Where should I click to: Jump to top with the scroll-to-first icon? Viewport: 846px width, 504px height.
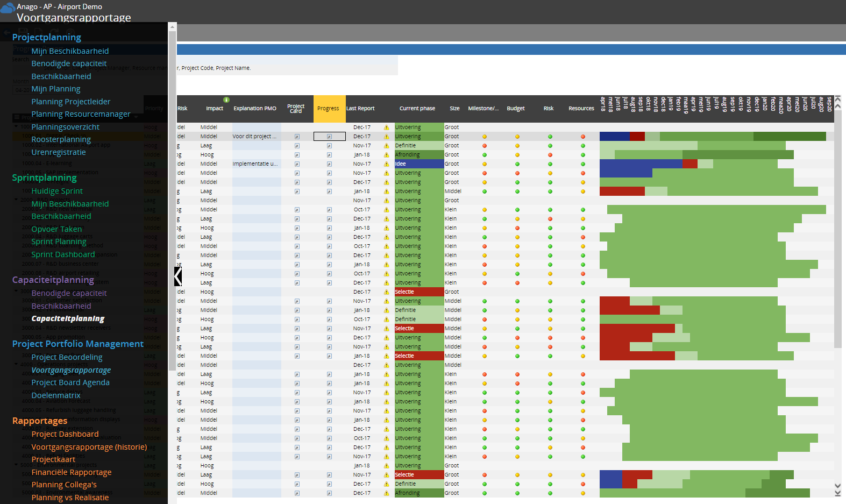pyautogui.click(x=837, y=99)
